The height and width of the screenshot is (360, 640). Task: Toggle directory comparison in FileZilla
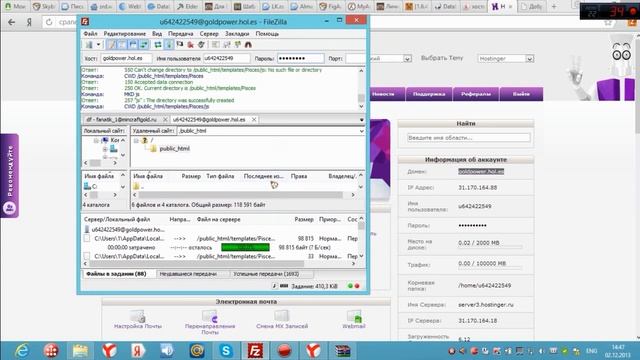click(x=227, y=44)
